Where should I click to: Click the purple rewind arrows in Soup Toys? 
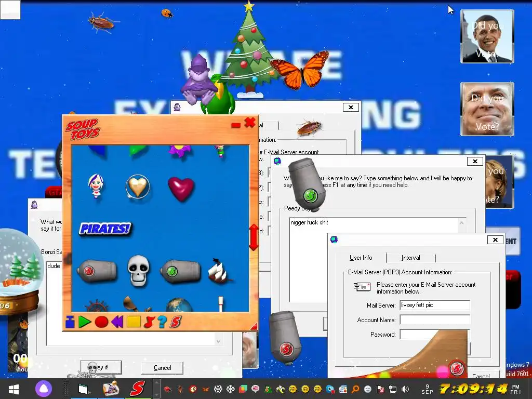click(117, 322)
